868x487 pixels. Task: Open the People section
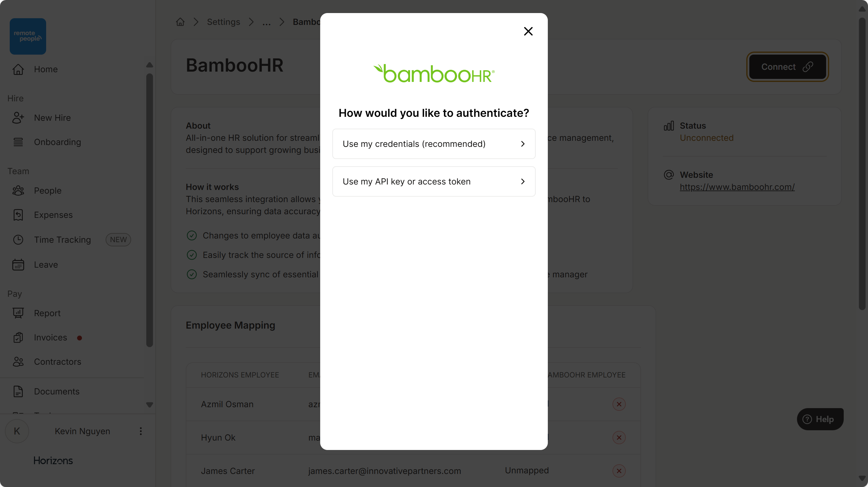click(48, 191)
